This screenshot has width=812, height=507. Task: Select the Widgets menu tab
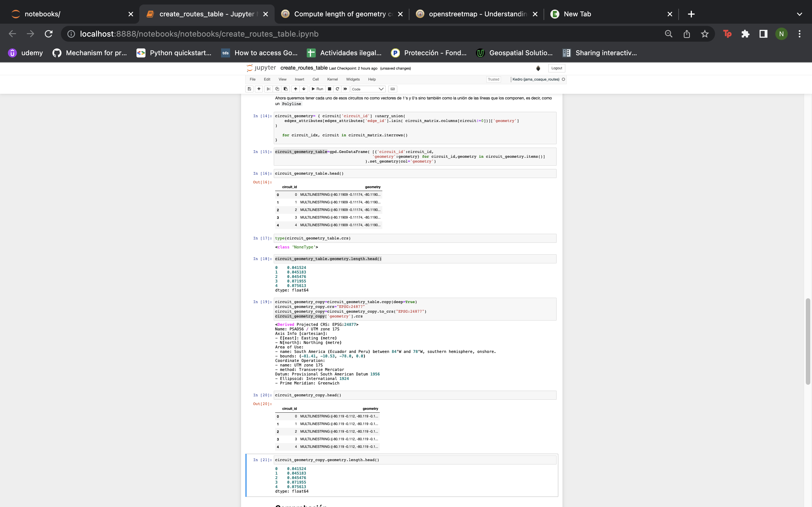[352, 79]
